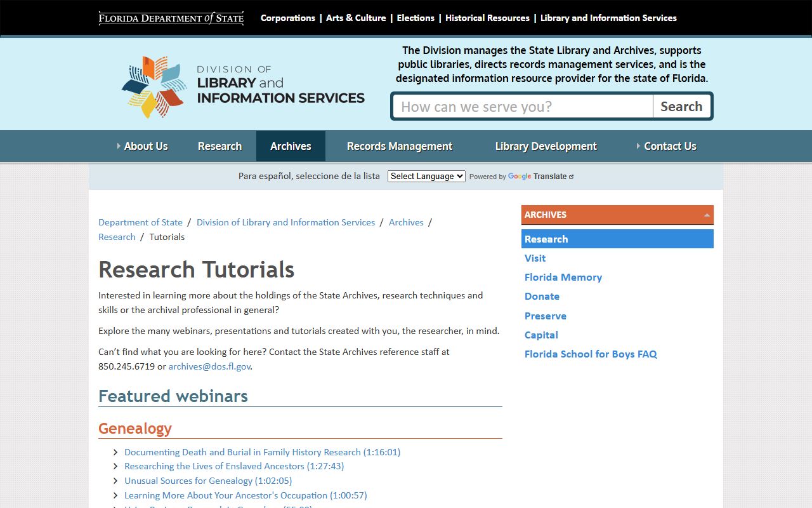Open Preserve in the sidebar
Image resolution: width=812 pixels, height=508 pixels.
pos(545,316)
